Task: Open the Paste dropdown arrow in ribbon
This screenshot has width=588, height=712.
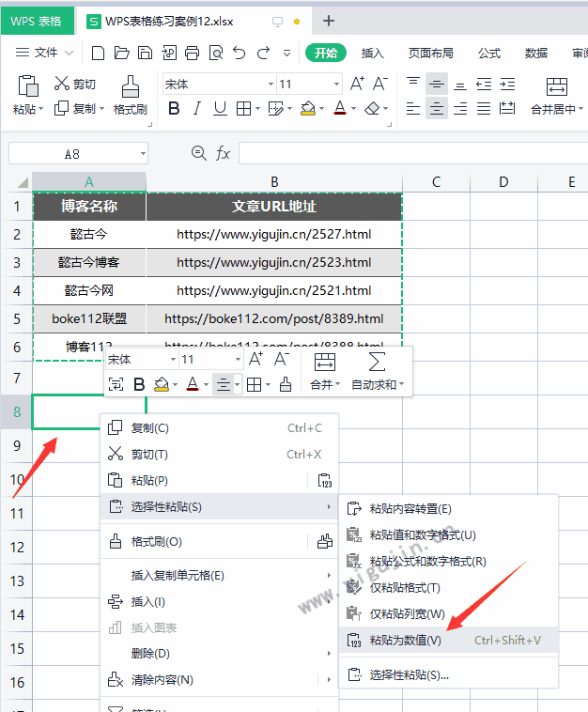Action: tap(41, 109)
